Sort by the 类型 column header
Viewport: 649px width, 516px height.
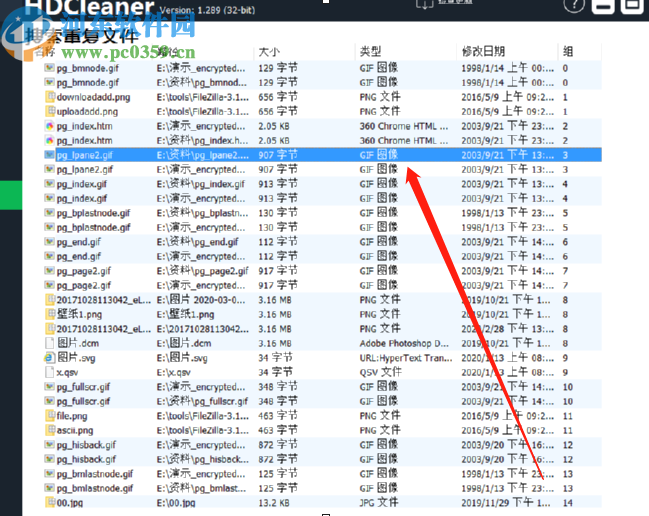click(x=370, y=52)
